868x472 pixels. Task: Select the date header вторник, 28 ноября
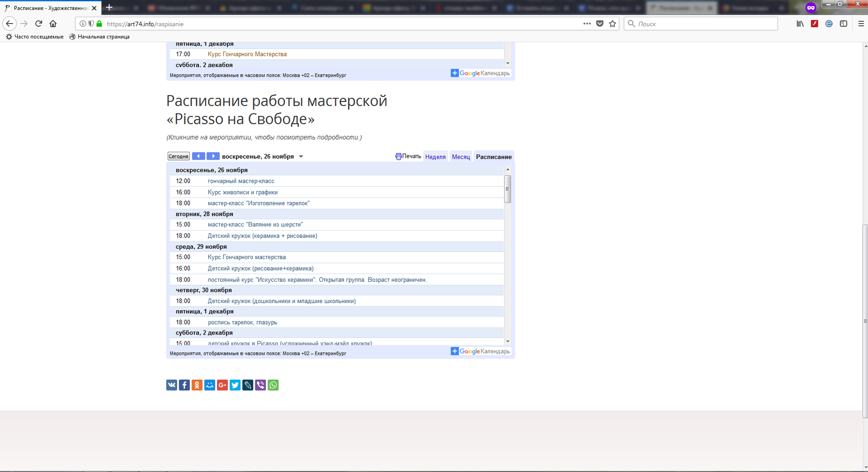(204, 214)
